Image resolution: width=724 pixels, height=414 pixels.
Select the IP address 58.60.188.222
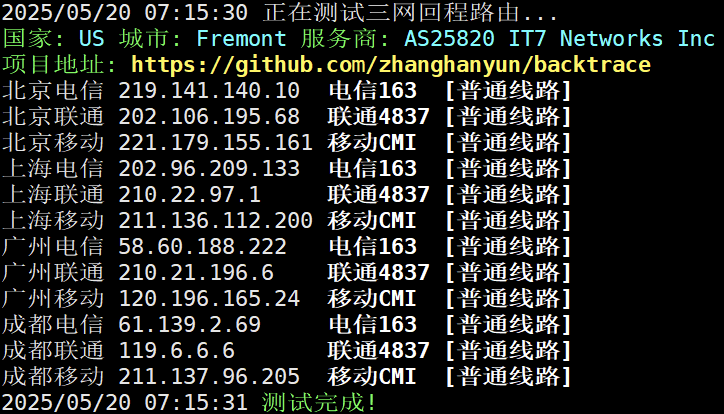click(203, 246)
